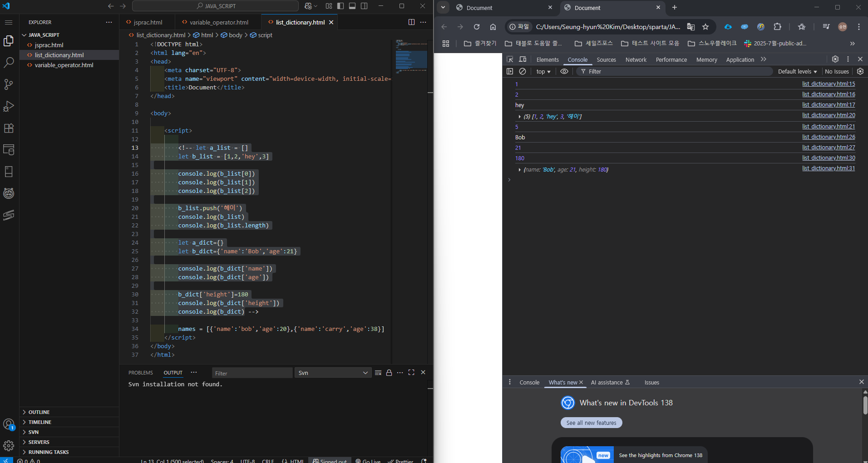Viewport: 868px width, 463px height.
Task: Open variable_operator.html in Explorer
Action: pos(69,65)
